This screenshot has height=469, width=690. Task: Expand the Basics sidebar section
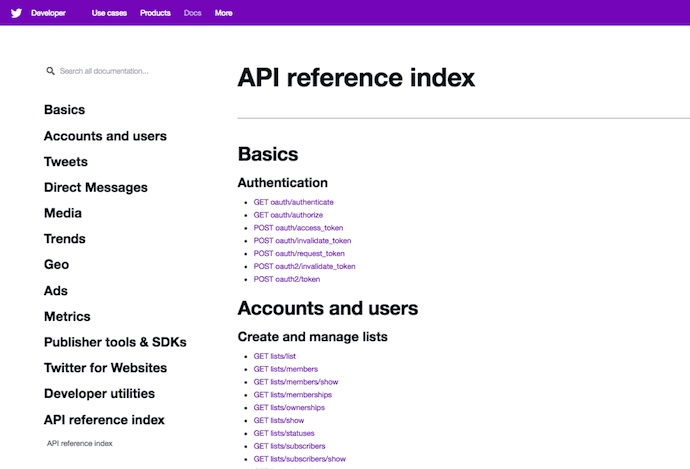pyautogui.click(x=64, y=110)
